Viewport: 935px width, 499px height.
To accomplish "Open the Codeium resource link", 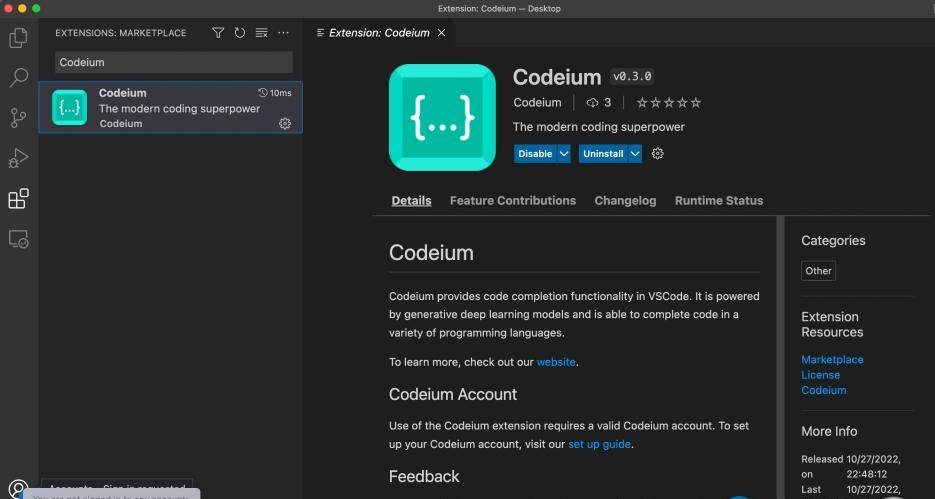I will click(x=823, y=390).
